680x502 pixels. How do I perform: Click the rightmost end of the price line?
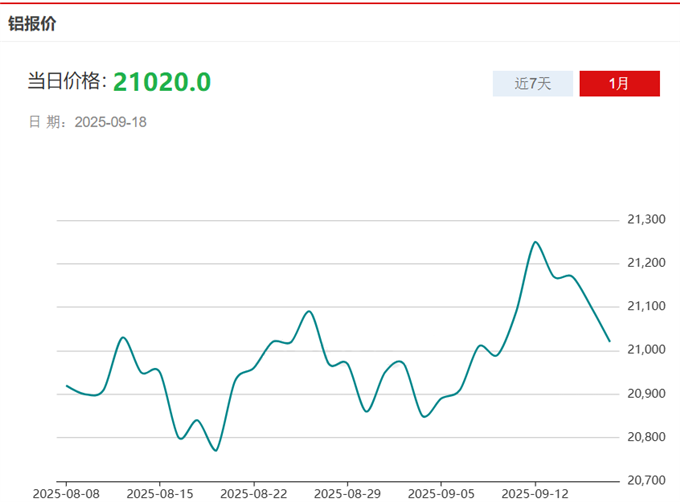pos(610,341)
